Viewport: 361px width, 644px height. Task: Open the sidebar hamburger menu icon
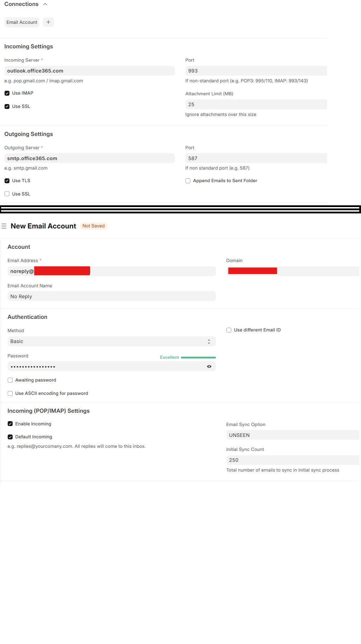pyautogui.click(x=4, y=226)
